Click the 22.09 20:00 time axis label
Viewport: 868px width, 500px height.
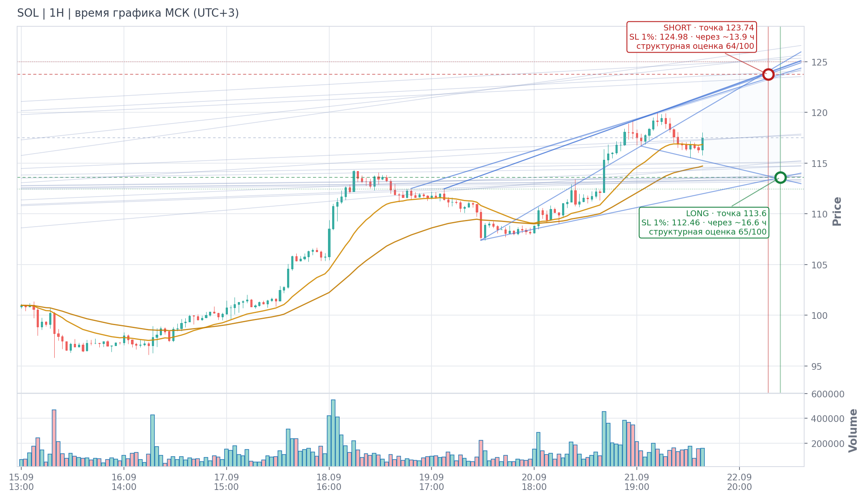coord(739,482)
